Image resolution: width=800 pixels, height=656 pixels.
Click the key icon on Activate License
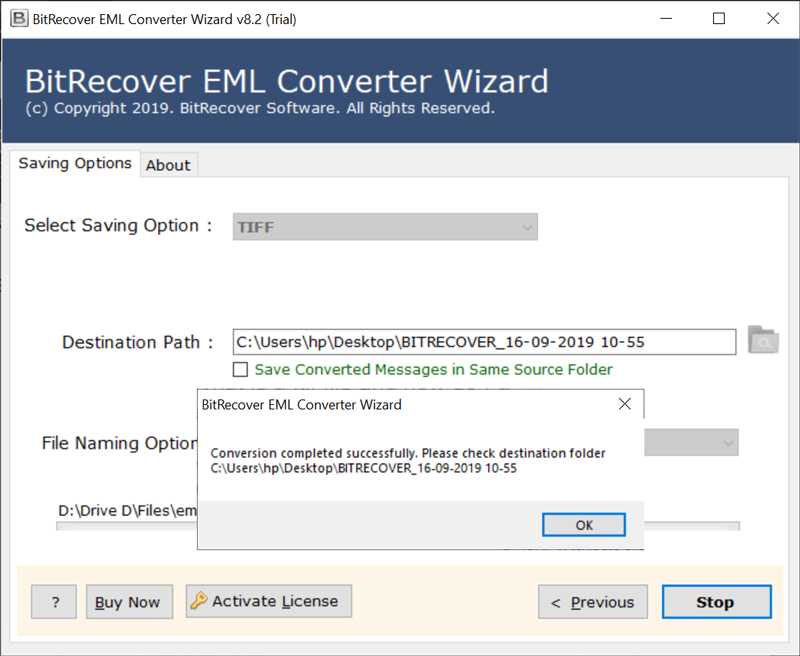pyautogui.click(x=198, y=600)
